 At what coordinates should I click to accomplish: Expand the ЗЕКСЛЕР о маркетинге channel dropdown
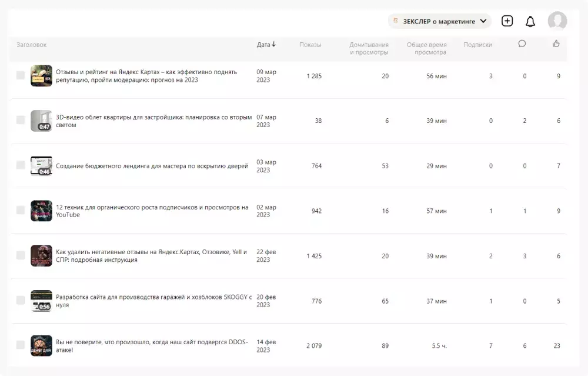(483, 21)
